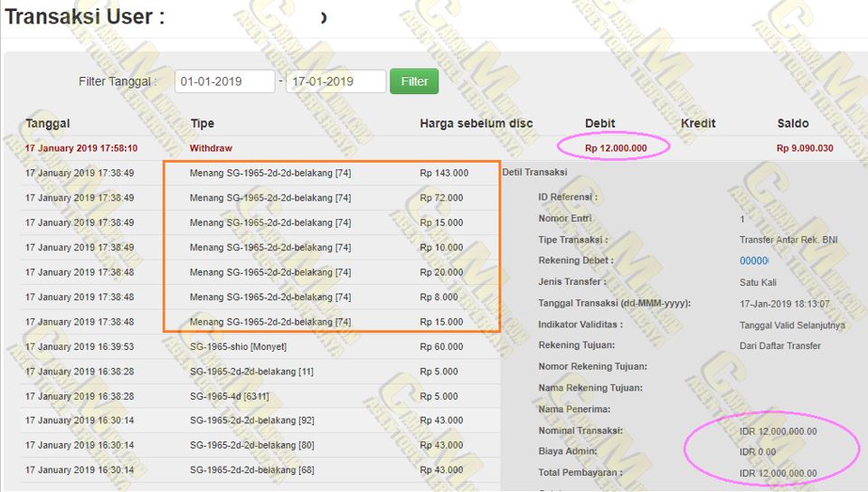
Task: Click the Rp 12.000.000 debit amount
Action: coord(616,147)
